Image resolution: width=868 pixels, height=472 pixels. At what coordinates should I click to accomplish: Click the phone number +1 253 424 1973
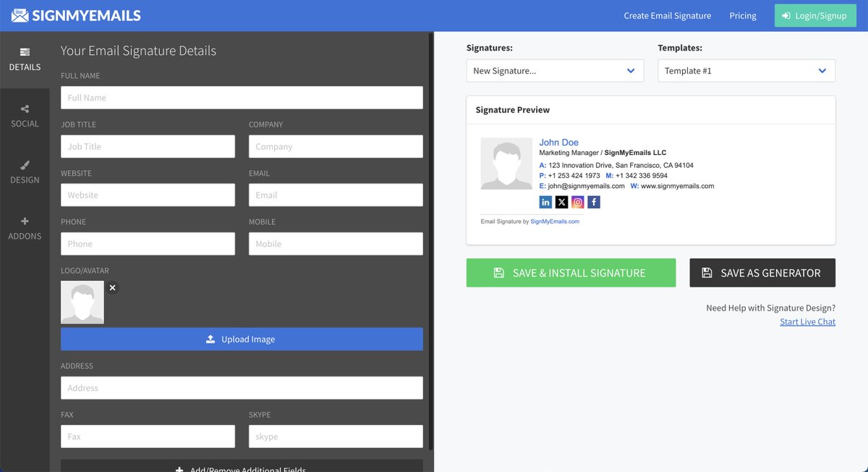coord(574,175)
